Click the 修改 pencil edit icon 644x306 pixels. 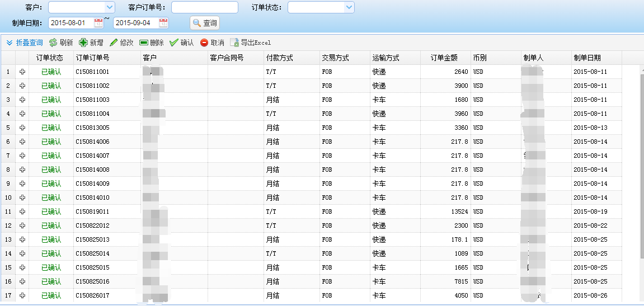[x=114, y=43]
